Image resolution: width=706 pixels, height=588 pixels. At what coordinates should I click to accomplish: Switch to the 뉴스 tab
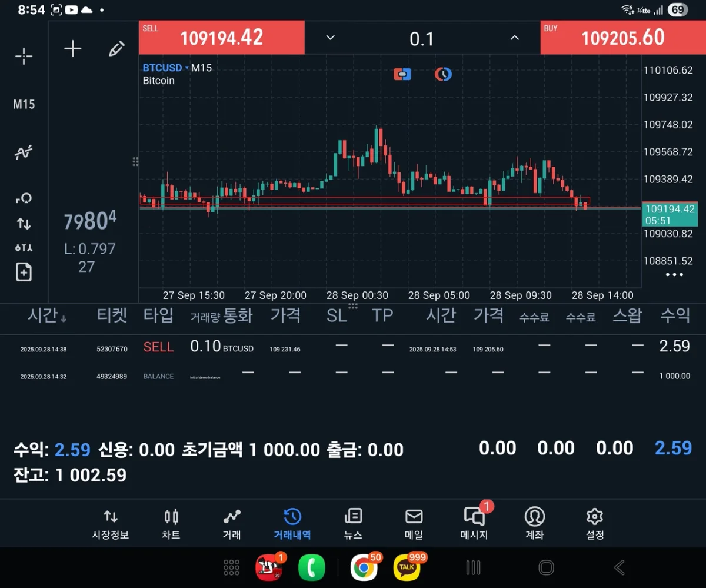coord(353,523)
